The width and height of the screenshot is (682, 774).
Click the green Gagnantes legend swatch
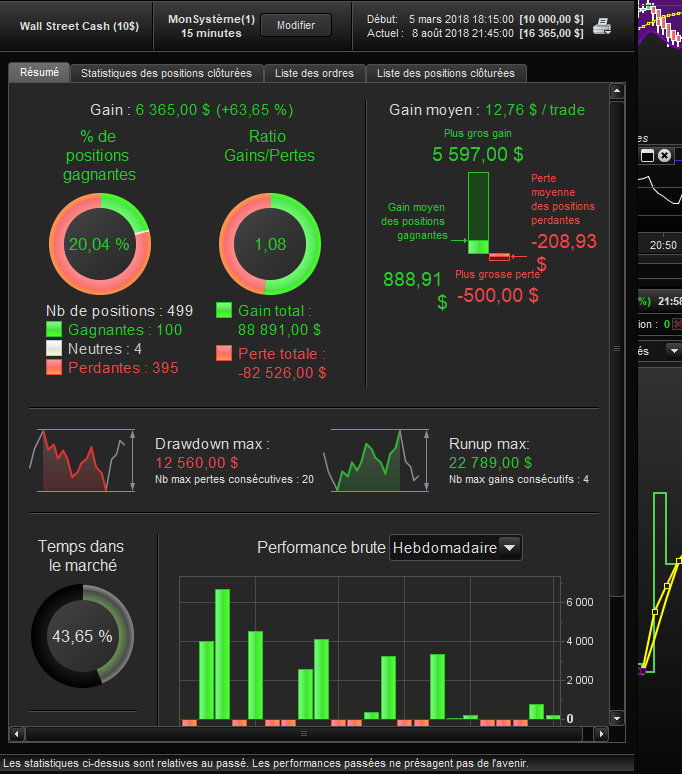(x=54, y=329)
